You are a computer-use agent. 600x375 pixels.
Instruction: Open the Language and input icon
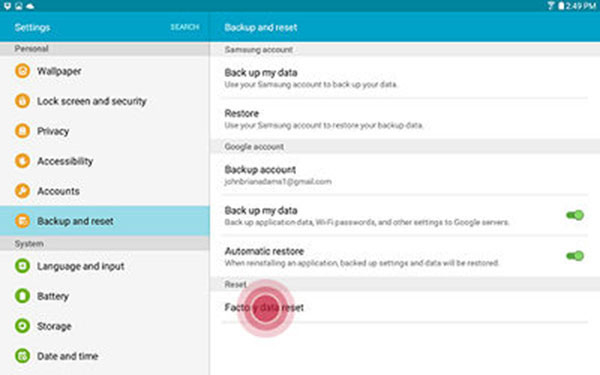(x=22, y=266)
